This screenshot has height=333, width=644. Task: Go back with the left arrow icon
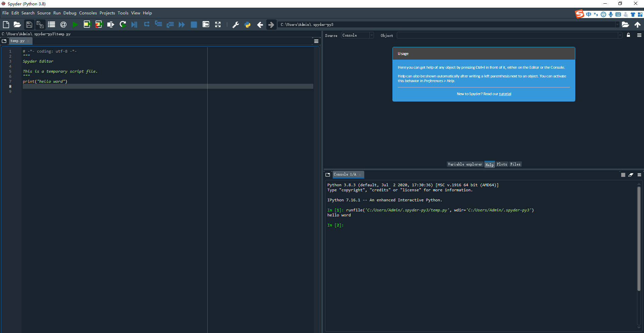click(x=260, y=24)
